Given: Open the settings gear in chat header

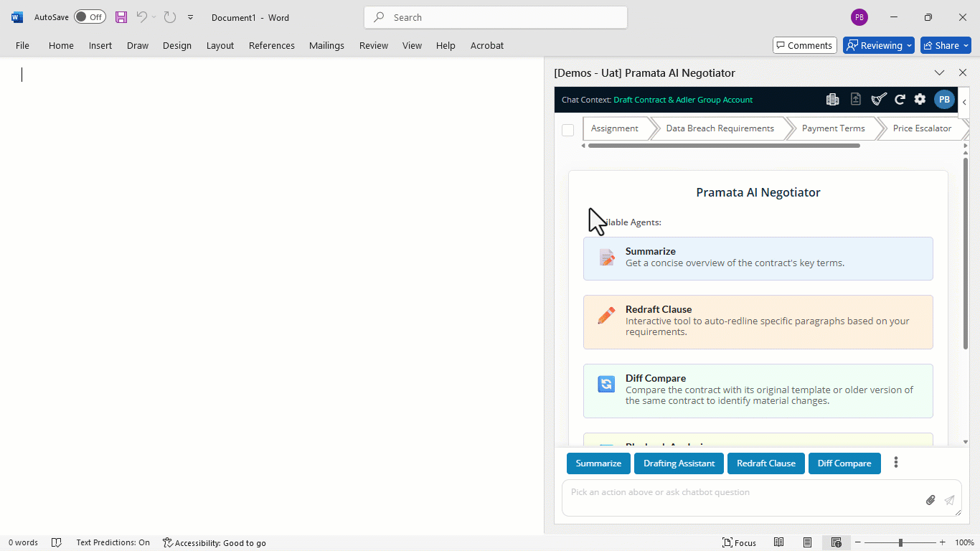Looking at the screenshot, I should (x=920, y=100).
